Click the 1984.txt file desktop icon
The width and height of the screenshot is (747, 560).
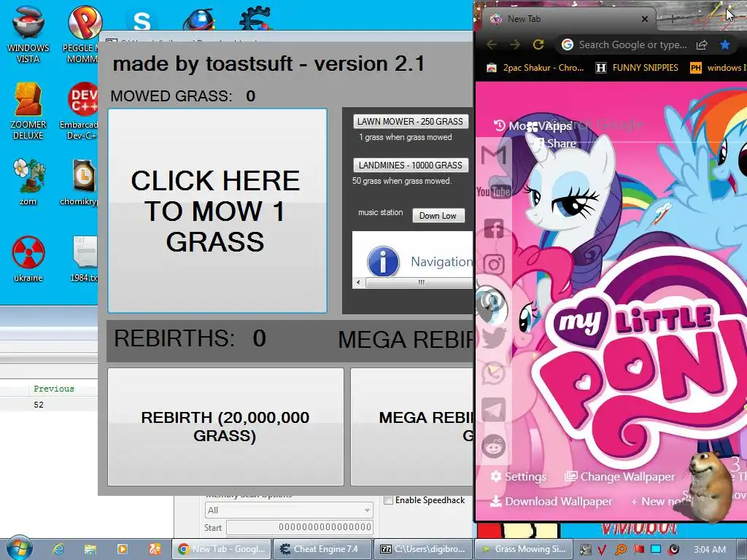(x=85, y=259)
